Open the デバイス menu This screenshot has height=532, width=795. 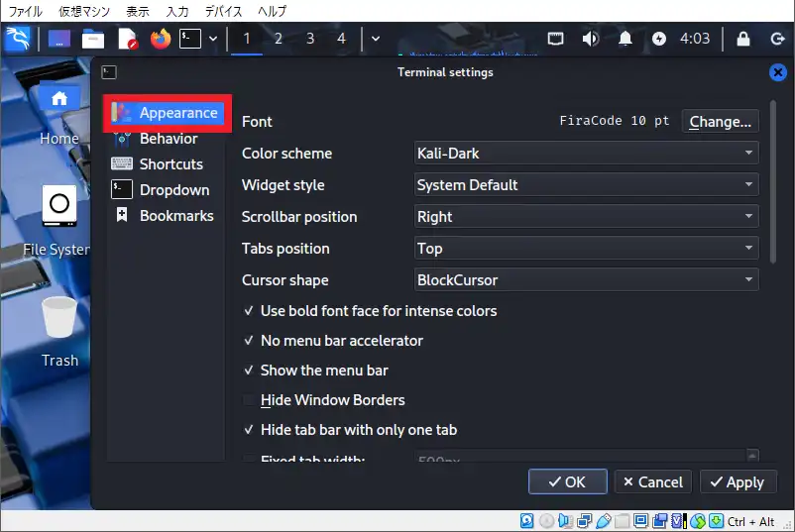coord(223,11)
